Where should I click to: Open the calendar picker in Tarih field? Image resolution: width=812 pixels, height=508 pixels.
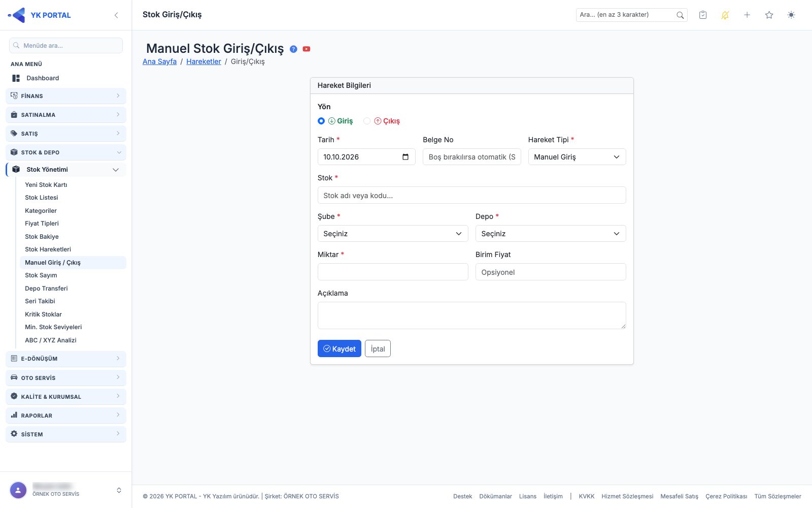pyautogui.click(x=405, y=157)
